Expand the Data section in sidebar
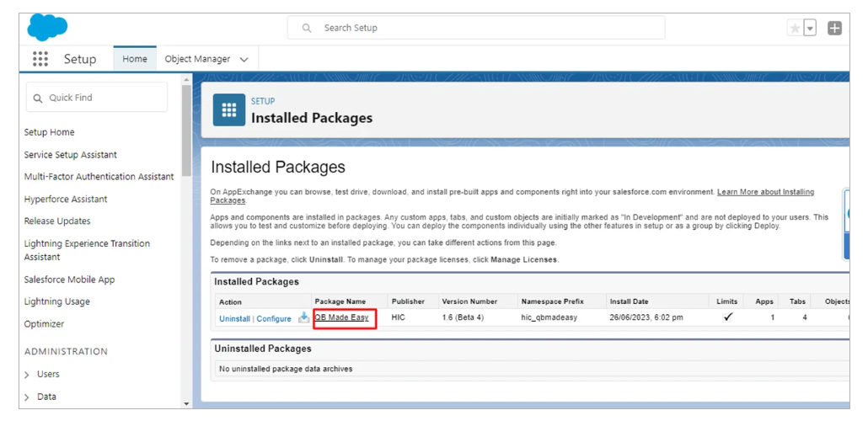This screenshot has width=868, height=421. pos(27,397)
